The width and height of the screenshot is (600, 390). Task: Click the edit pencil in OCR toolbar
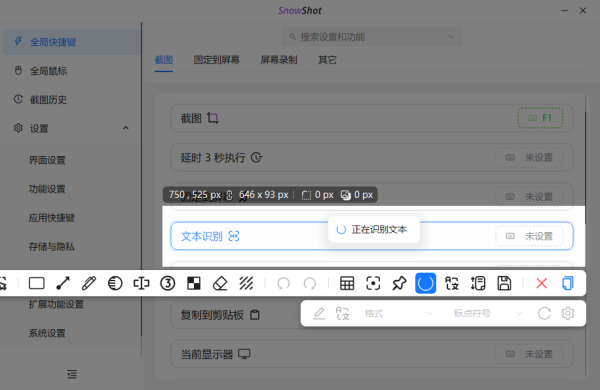(319, 313)
